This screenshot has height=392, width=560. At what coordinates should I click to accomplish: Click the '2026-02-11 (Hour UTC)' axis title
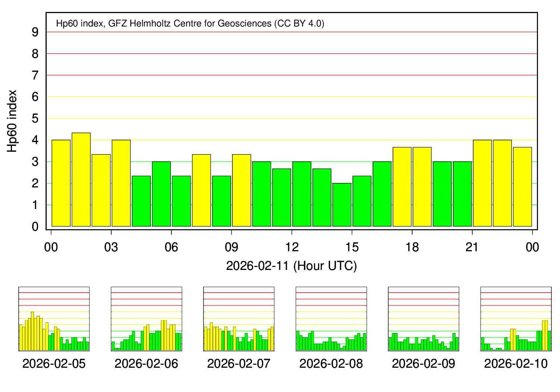292,266
